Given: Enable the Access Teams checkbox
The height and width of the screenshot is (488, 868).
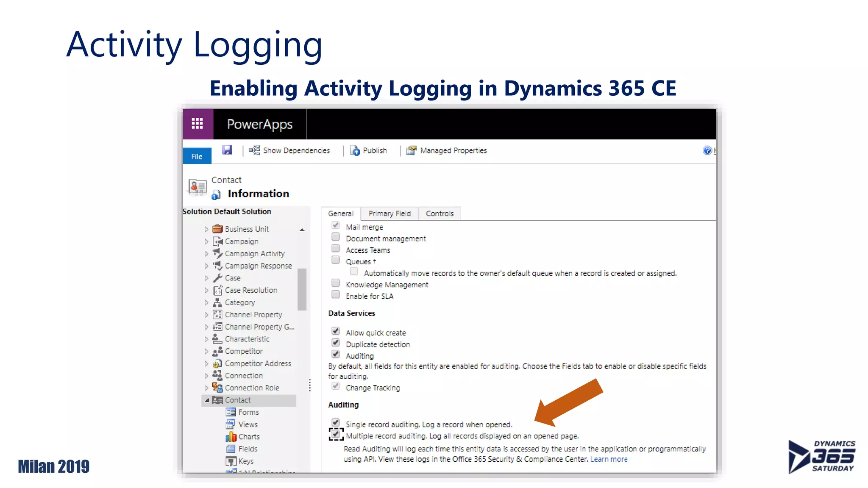Looking at the screenshot, I should (336, 248).
